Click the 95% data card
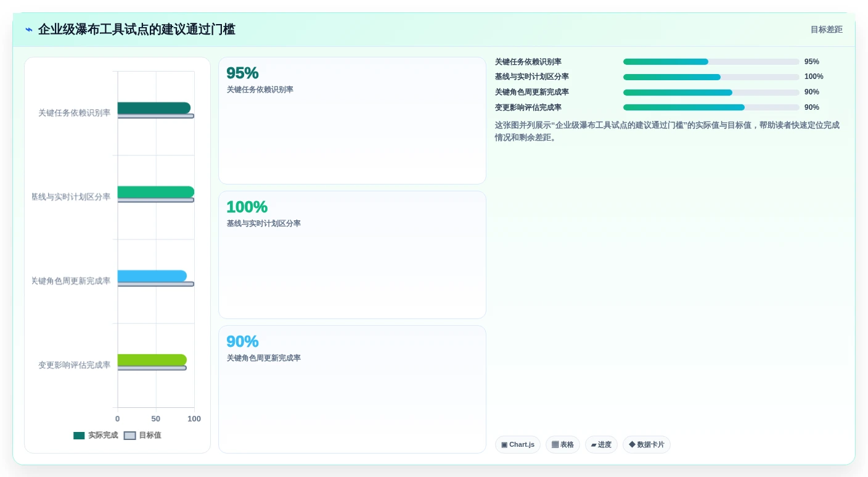The height and width of the screenshot is (477, 868). click(x=352, y=121)
